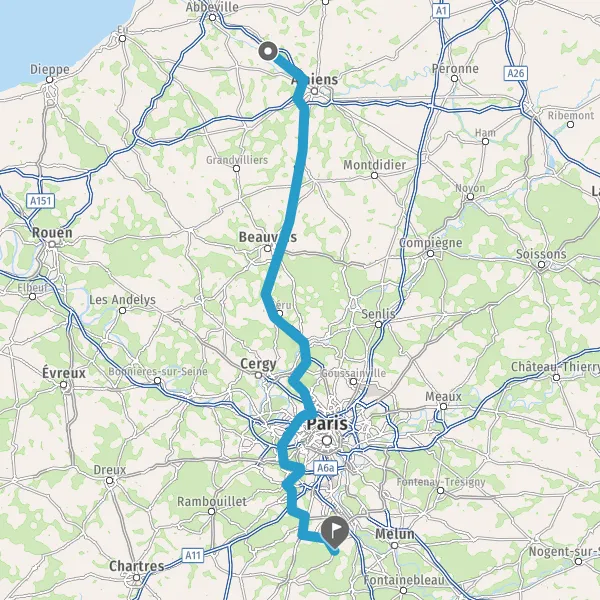This screenshot has height=600, width=600.
Task: Click the Rambouillet town label
Action: [212, 501]
